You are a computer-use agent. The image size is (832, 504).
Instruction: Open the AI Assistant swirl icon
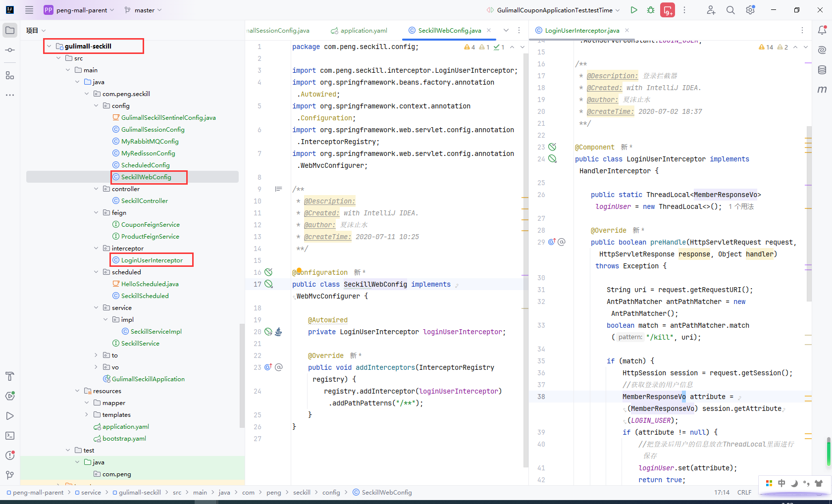(822, 50)
